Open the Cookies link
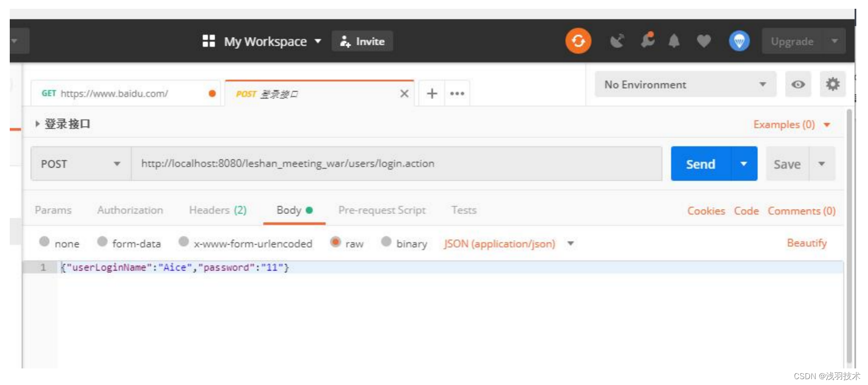This screenshot has width=868, height=385. click(706, 211)
